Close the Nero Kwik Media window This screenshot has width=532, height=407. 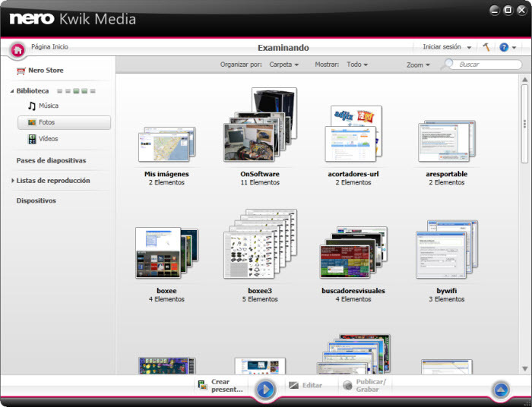point(521,10)
